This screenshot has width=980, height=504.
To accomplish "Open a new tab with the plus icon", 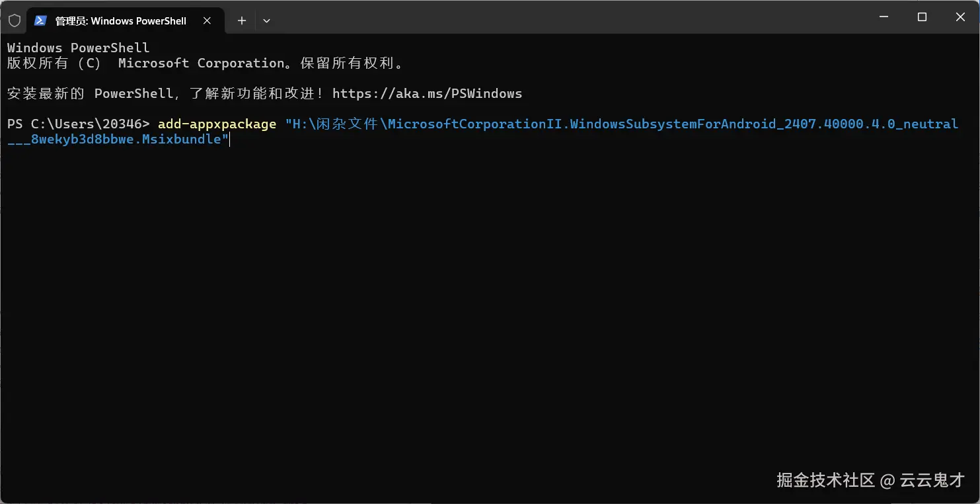I will [242, 21].
